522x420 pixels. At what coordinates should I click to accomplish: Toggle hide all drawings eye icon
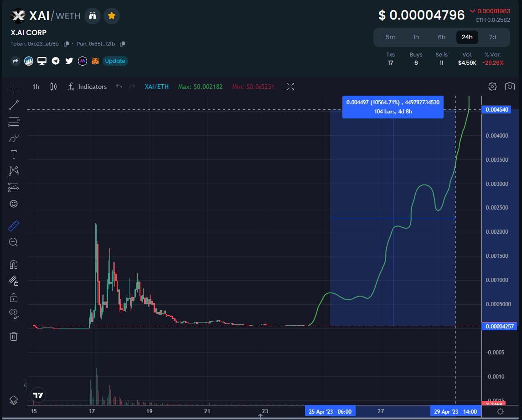[14, 313]
